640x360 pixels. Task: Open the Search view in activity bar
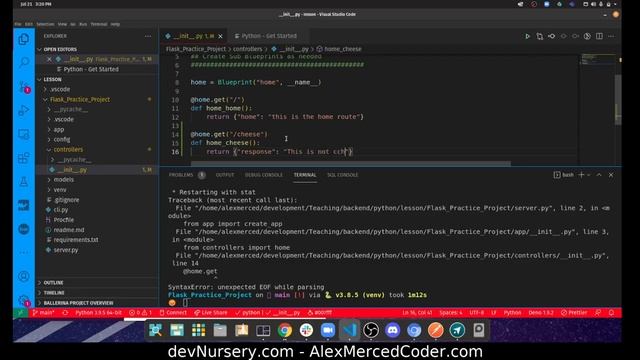[24, 62]
